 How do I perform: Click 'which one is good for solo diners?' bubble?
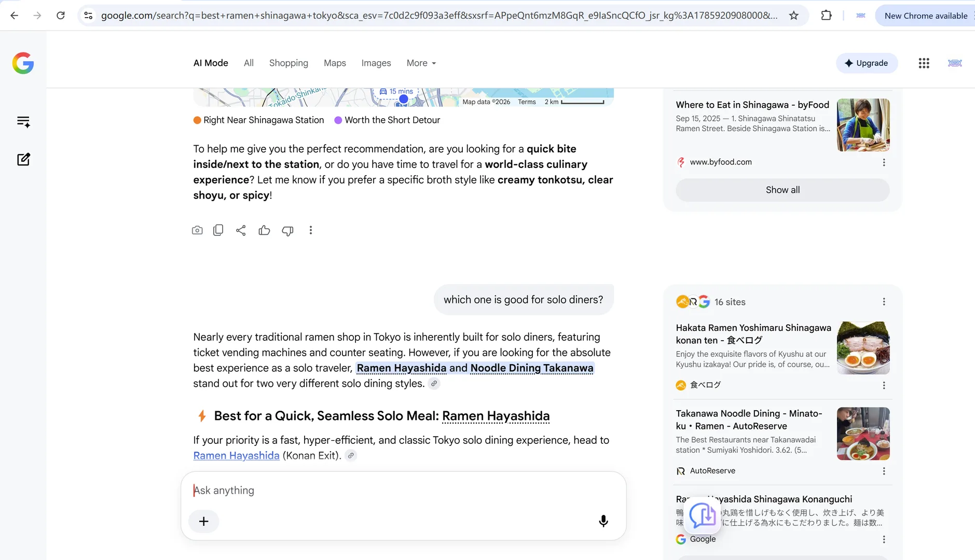coord(524,300)
